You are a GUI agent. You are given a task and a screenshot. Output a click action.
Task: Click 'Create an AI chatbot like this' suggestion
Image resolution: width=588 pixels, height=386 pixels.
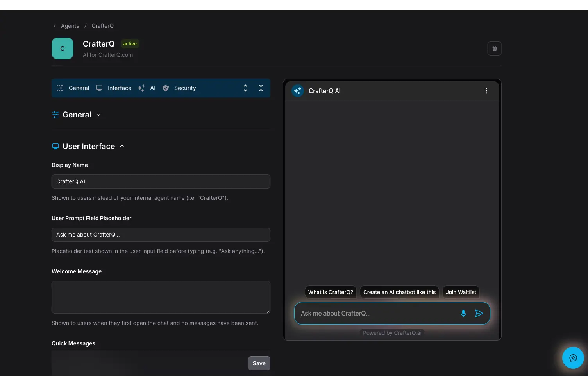(399, 292)
